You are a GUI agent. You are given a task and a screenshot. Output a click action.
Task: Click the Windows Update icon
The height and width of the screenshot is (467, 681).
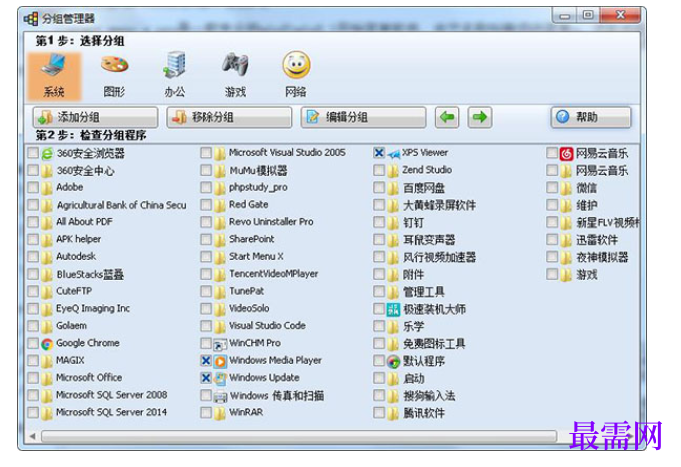pyautogui.click(x=220, y=378)
